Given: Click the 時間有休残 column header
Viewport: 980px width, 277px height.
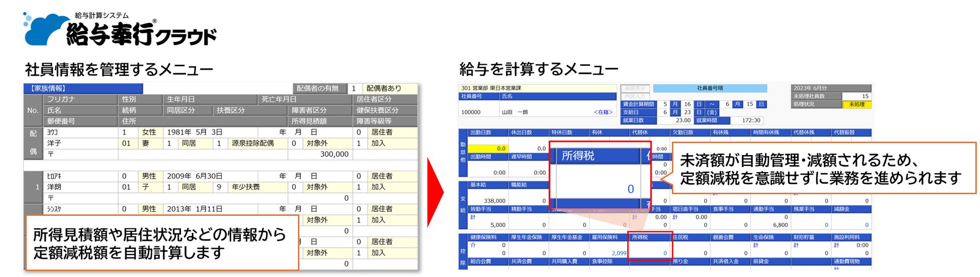Looking at the screenshot, I should [x=770, y=132].
